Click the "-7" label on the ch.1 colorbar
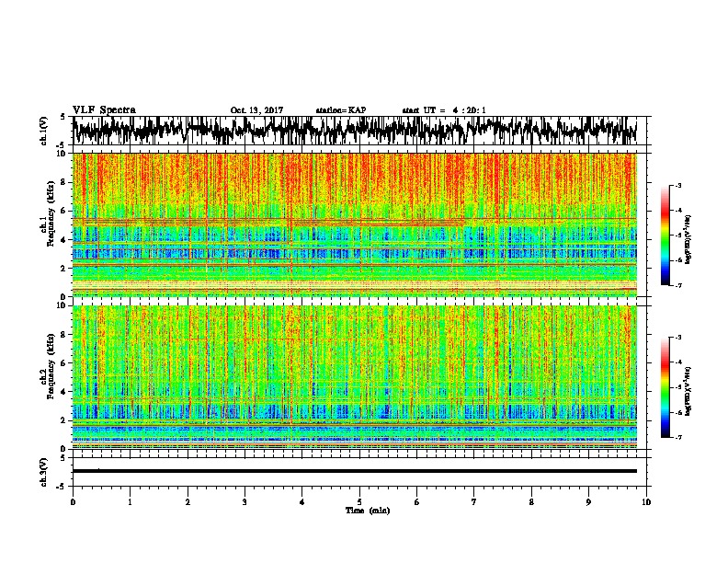This screenshot has width=728, height=563. tap(678, 285)
